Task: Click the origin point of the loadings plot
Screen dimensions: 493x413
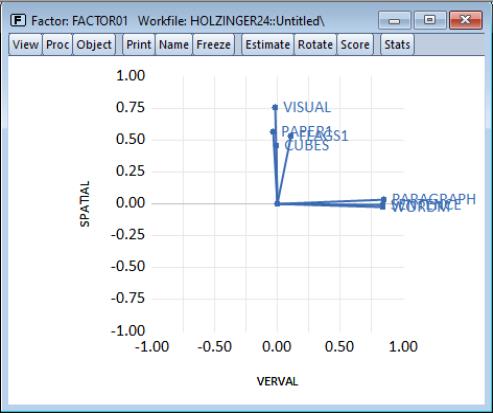Action: click(277, 203)
